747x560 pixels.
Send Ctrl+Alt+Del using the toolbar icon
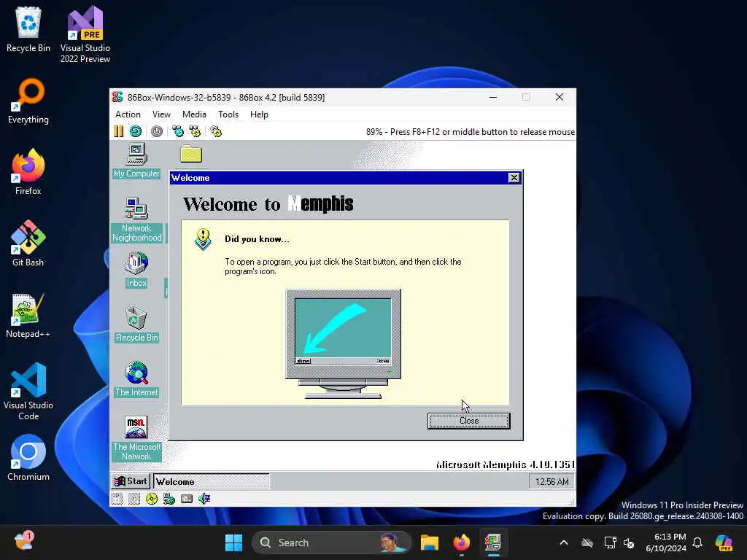click(x=178, y=131)
